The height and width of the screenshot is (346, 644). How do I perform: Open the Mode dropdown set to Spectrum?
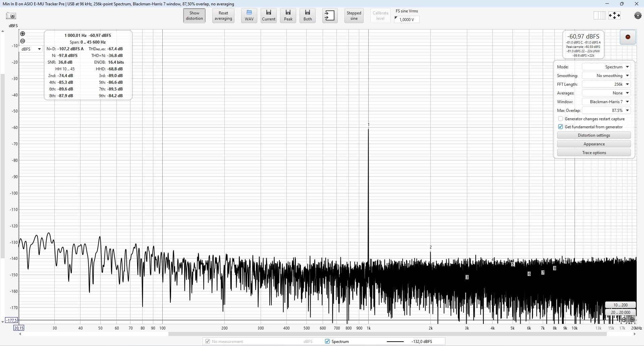(x=606, y=67)
